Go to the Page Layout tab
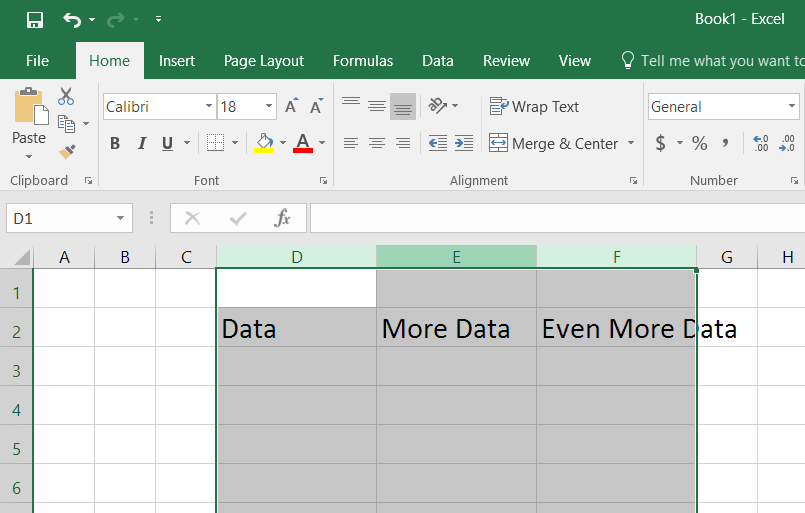Image resolution: width=805 pixels, height=513 pixels. pyautogui.click(x=264, y=61)
